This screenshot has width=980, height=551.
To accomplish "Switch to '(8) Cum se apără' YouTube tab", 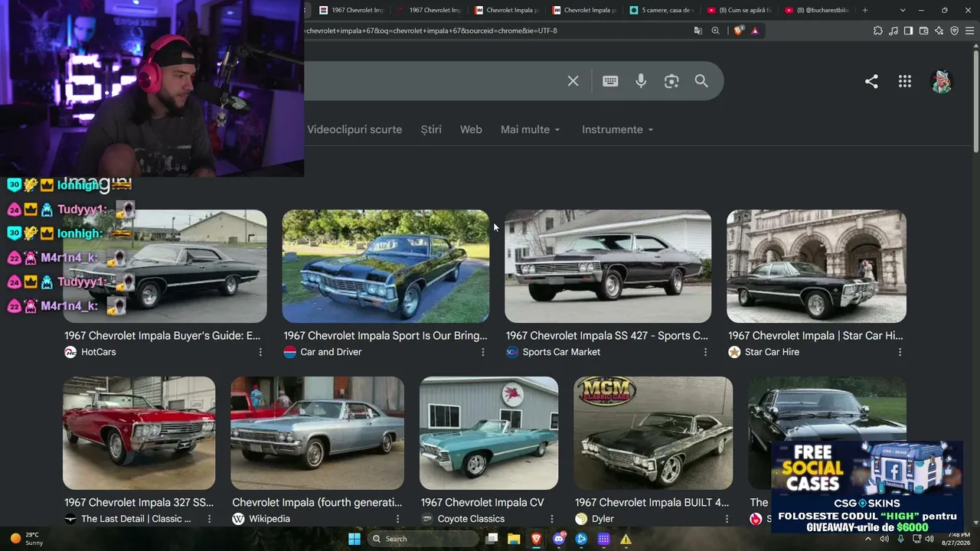I will [x=739, y=10].
